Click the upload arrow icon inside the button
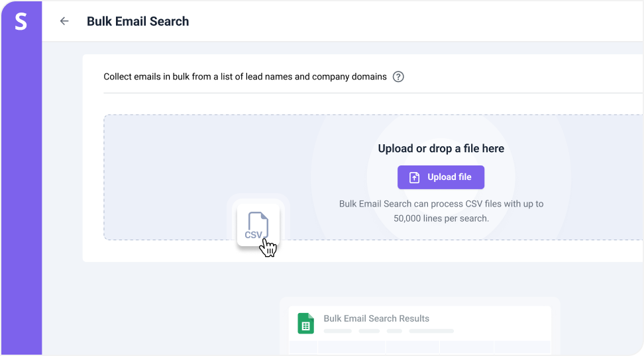Image resolution: width=644 pixels, height=356 pixels. point(414,177)
